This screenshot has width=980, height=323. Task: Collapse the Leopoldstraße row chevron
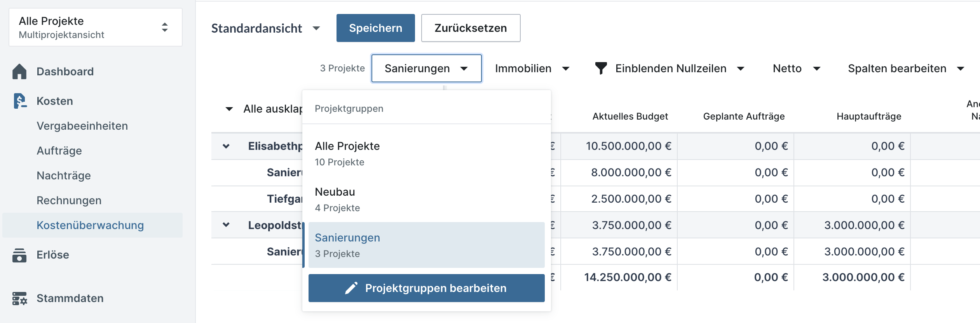click(226, 225)
